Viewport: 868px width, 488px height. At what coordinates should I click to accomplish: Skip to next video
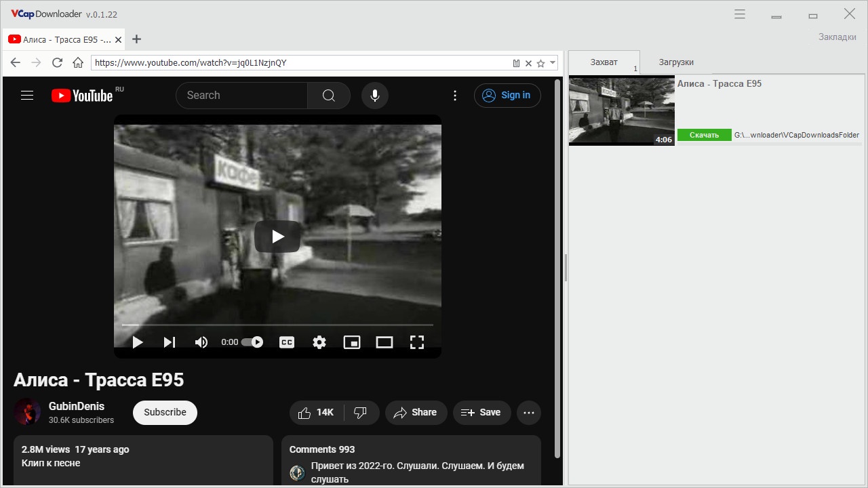tap(170, 342)
